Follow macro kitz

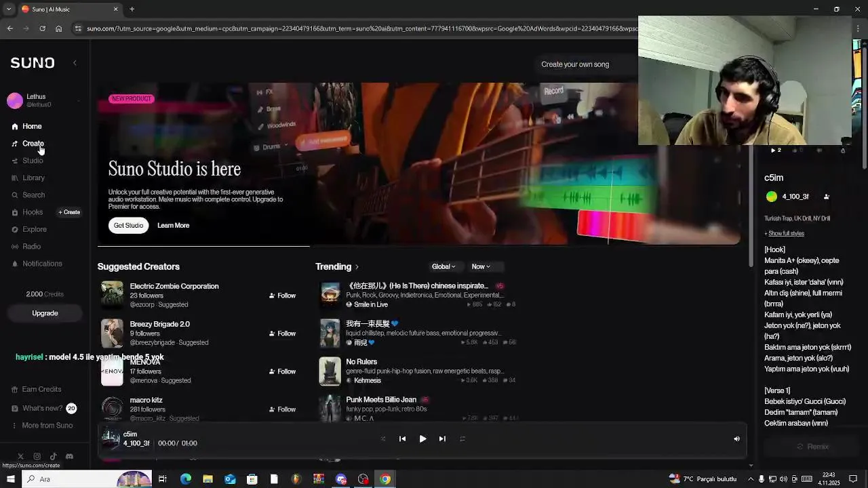(x=282, y=409)
